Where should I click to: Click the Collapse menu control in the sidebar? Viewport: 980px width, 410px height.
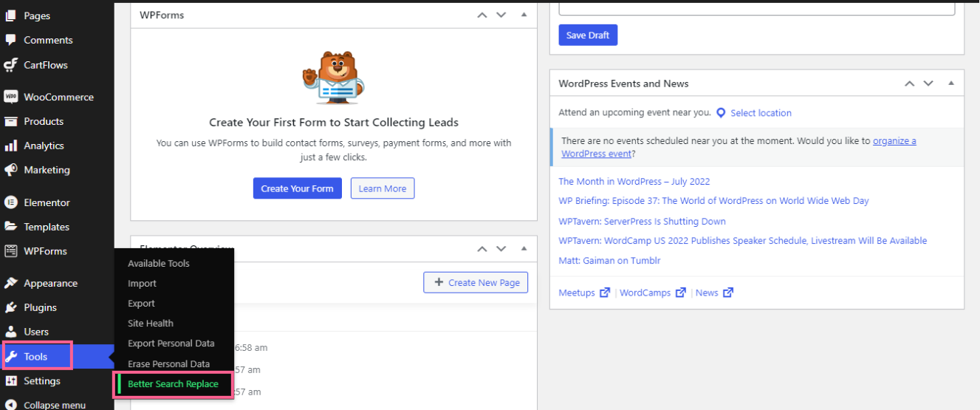45,404
